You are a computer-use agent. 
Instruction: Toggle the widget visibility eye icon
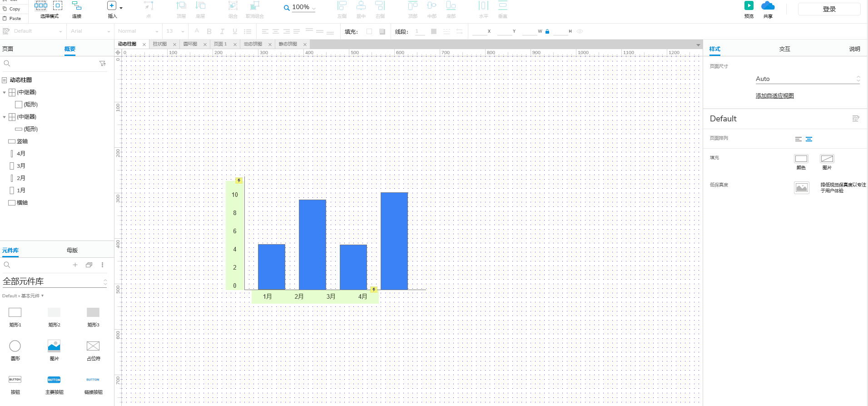click(x=580, y=31)
